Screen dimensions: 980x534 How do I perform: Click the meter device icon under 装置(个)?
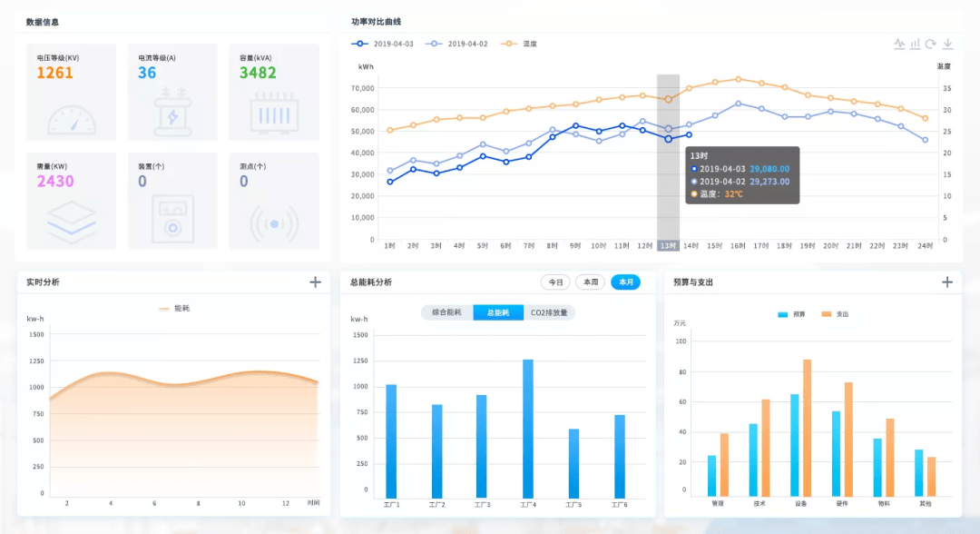click(x=172, y=220)
